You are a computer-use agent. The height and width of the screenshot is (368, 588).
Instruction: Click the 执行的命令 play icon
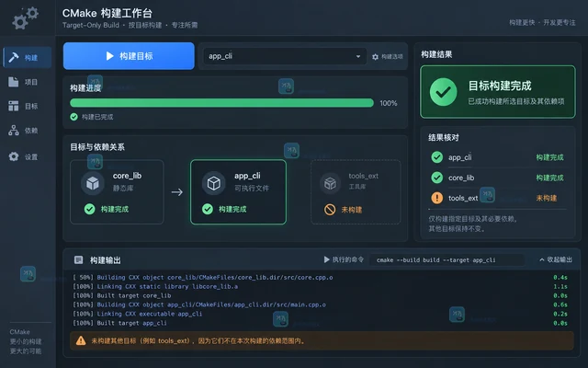pyautogui.click(x=326, y=259)
